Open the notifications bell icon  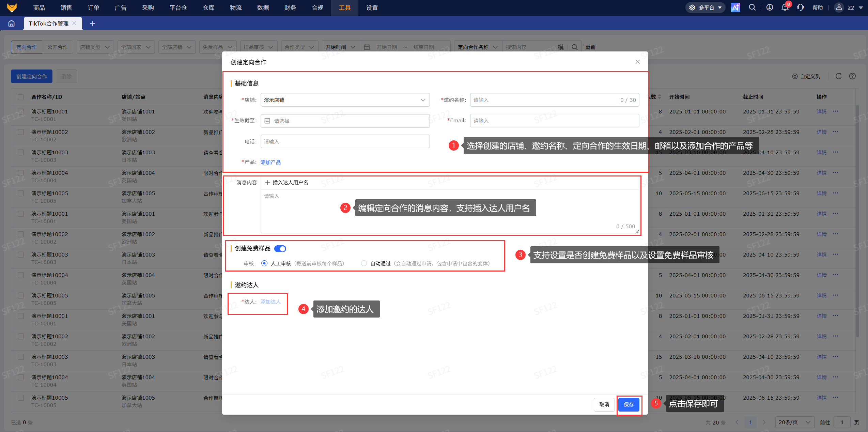click(x=785, y=7)
